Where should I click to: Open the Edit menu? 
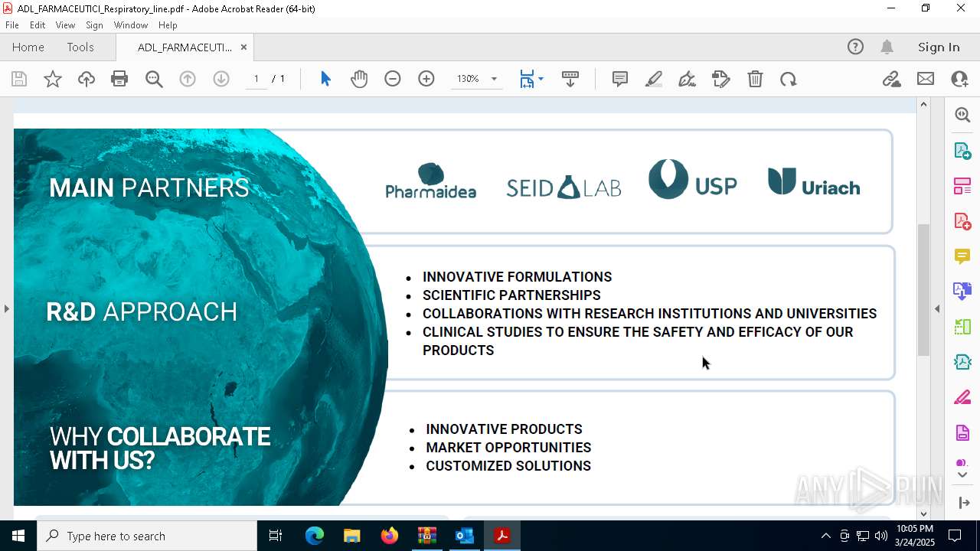38,25
